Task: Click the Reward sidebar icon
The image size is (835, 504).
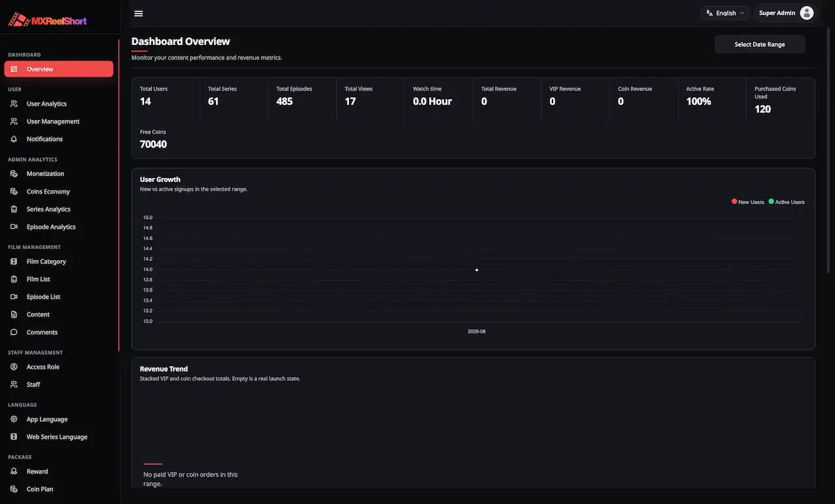Action: click(14, 471)
